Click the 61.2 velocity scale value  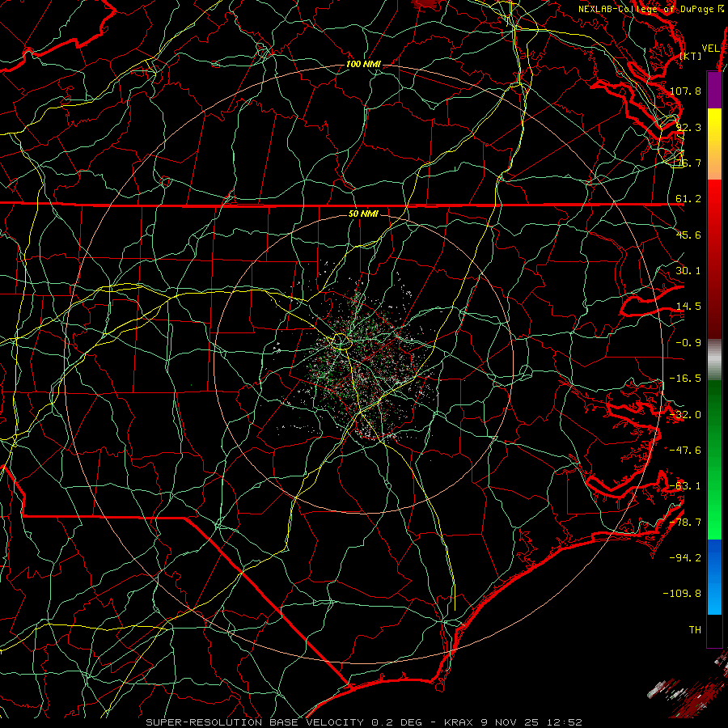tap(688, 199)
